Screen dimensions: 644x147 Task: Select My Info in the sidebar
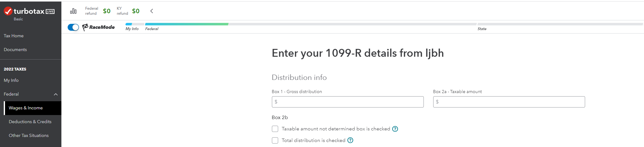tap(11, 80)
